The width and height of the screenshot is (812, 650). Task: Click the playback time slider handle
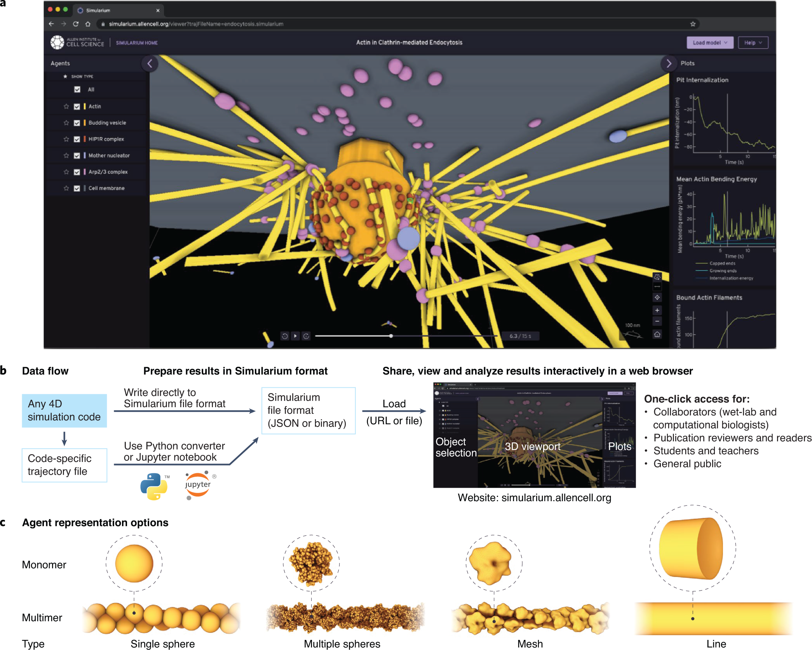point(391,336)
